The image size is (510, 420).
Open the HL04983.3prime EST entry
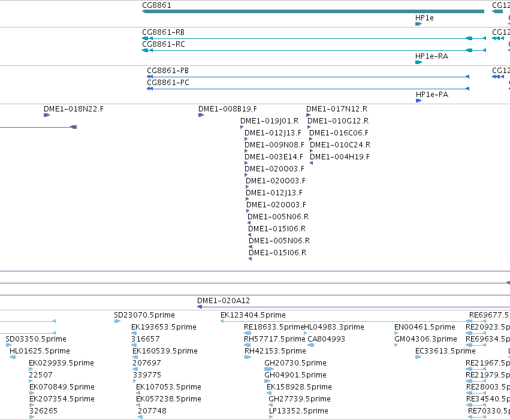334,327
